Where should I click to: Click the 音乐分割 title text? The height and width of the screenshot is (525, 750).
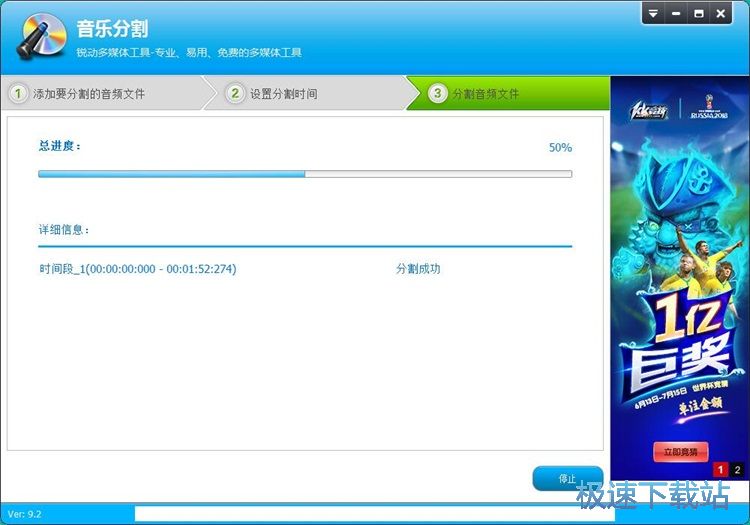click(x=112, y=29)
